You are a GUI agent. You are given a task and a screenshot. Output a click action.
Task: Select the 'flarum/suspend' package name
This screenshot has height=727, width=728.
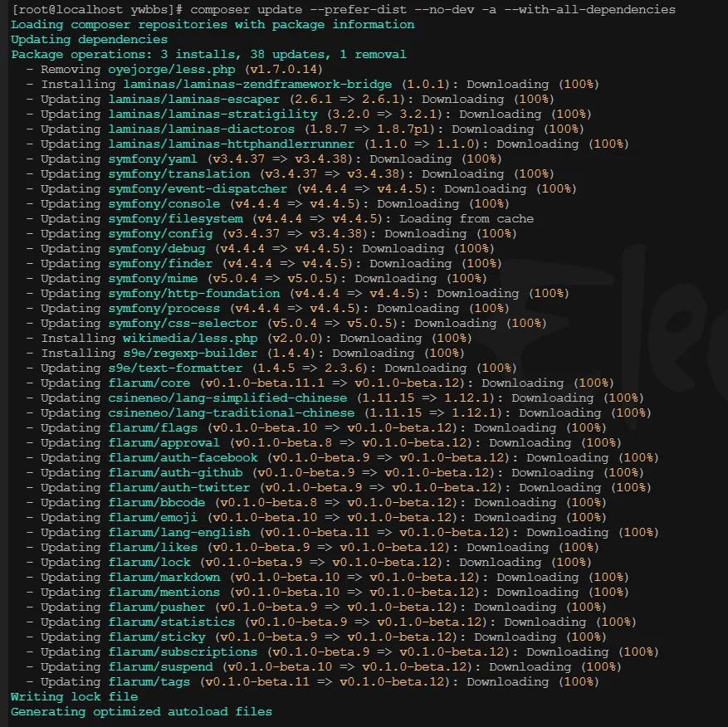(161, 666)
